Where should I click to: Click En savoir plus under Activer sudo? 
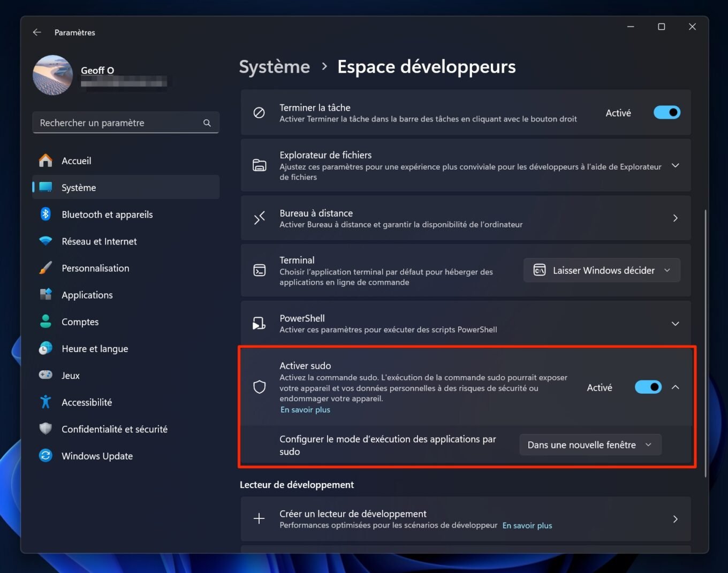pyautogui.click(x=305, y=410)
